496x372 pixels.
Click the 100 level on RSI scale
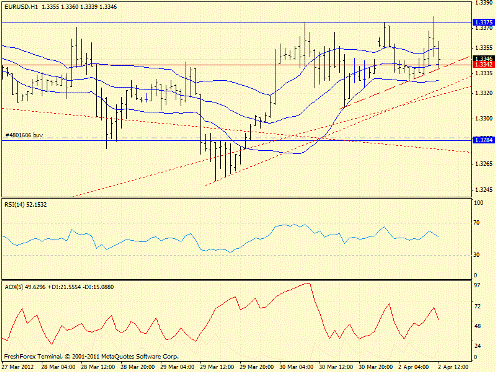point(478,203)
